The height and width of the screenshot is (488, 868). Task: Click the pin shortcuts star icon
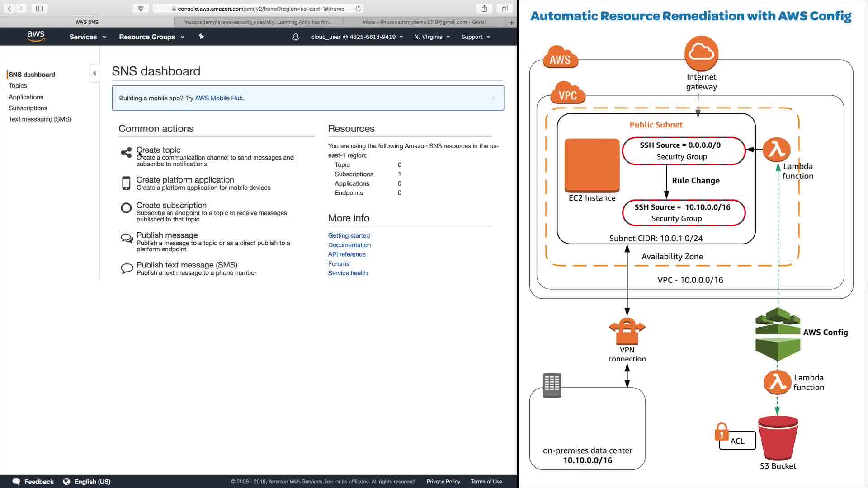(201, 37)
